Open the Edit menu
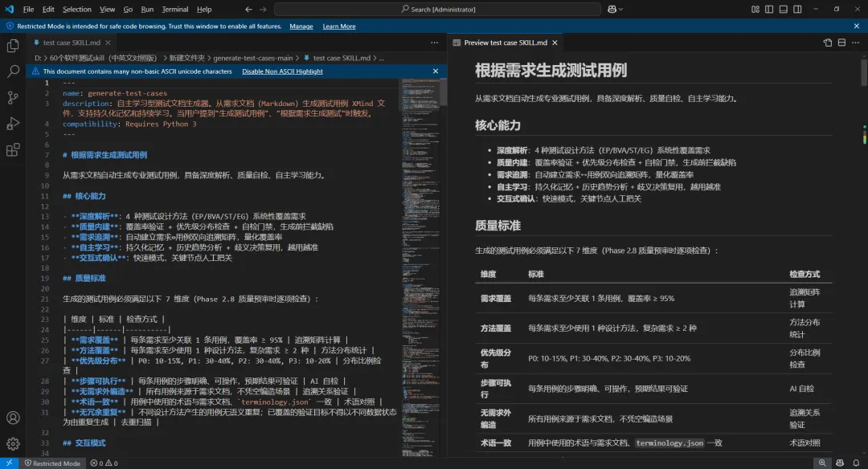The image size is (868, 469). point(48,10)
